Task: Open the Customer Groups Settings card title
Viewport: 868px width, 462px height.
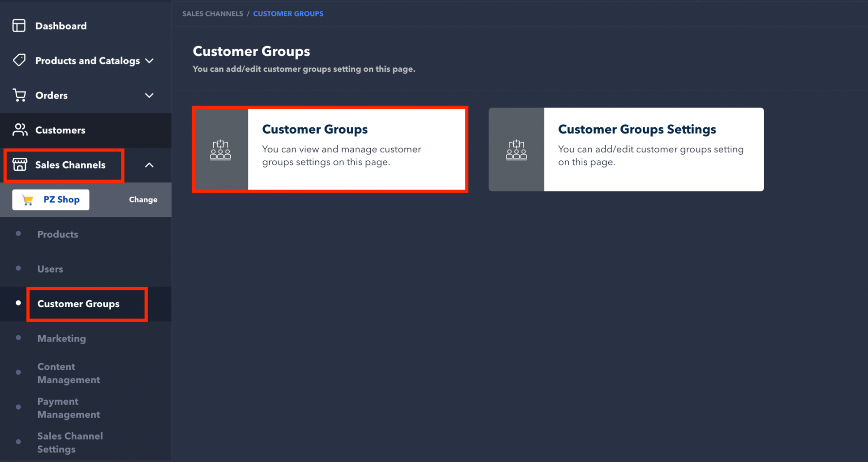Action: (x=637, y=129)
